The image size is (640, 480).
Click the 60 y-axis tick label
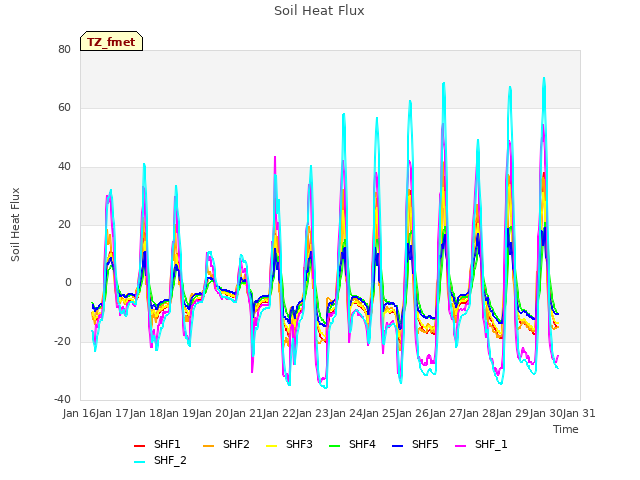pos(64,107)
